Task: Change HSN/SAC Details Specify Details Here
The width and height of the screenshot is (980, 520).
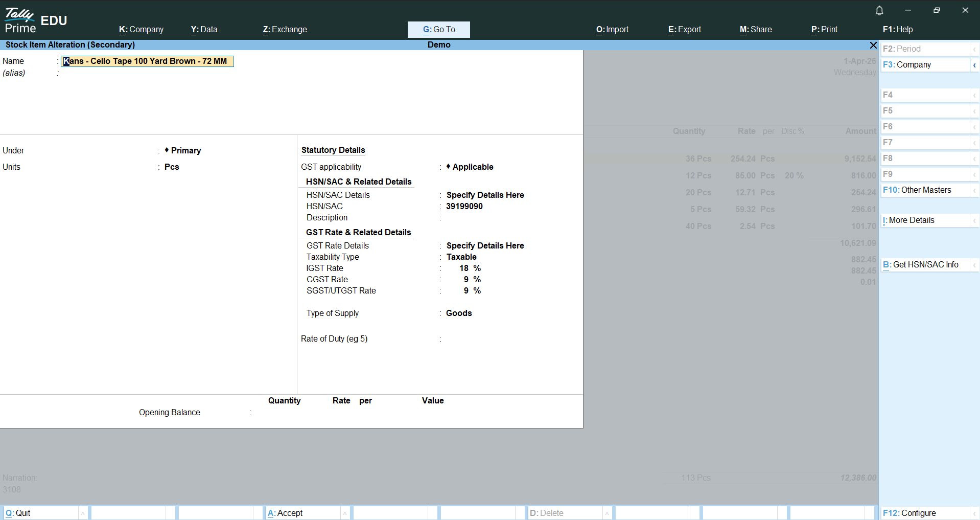Action: pyautogui.click(x=485, y=195)
